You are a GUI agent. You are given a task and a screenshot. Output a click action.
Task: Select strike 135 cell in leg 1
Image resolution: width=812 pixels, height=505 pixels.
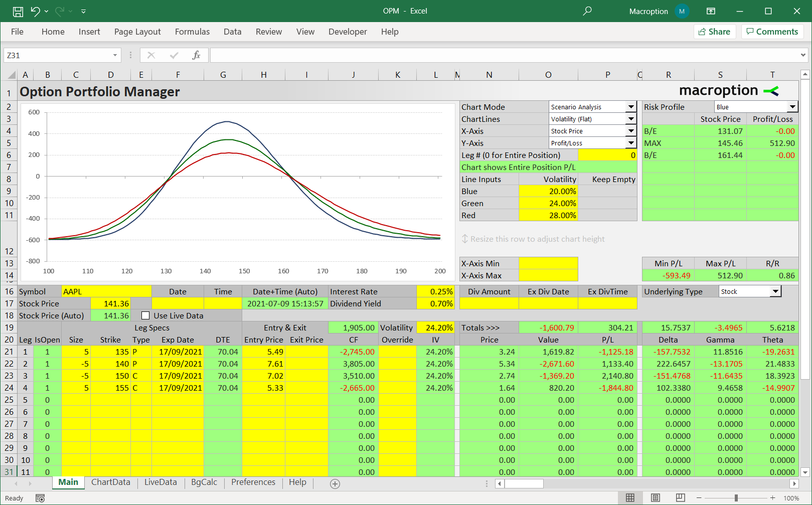click(111, 352)
